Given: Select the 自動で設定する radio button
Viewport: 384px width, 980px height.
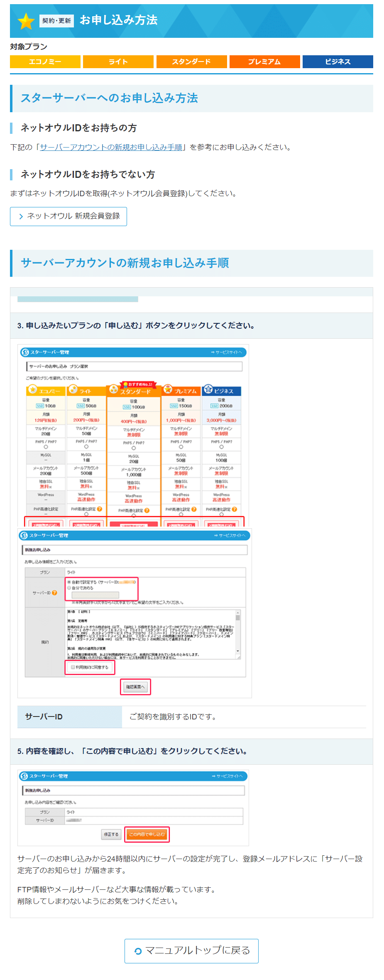Looking at the screenshot, I should click(x=69, y=582).
